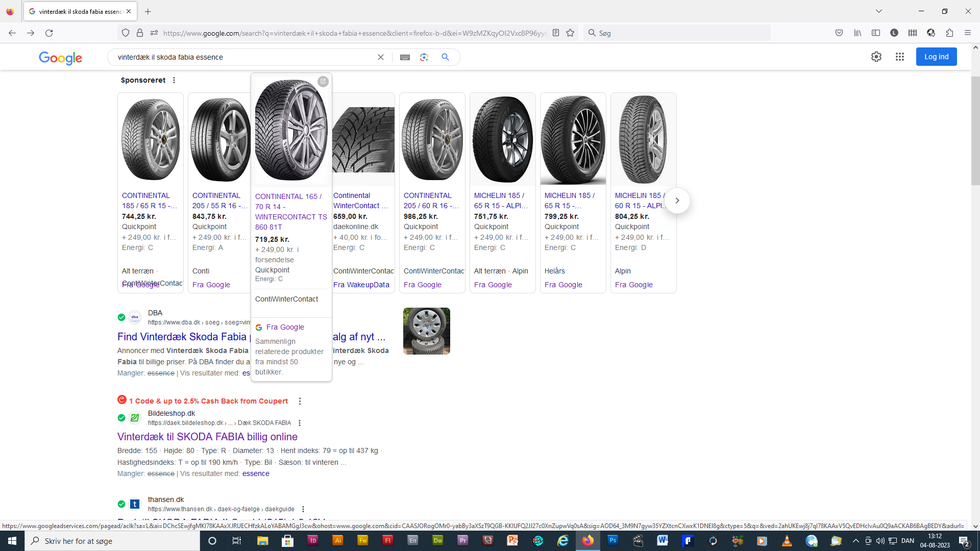
Task: Open thansen.dk result options menu
Action: tap(303, 509)
